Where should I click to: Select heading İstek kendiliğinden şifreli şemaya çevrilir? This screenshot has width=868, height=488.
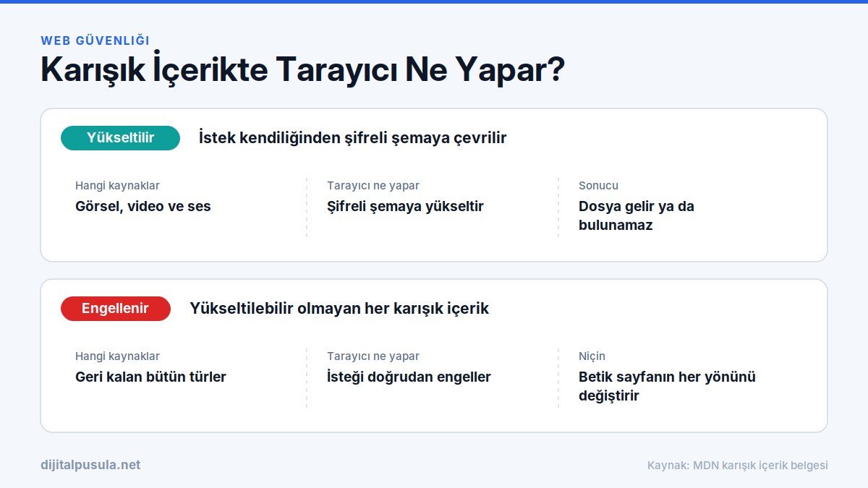coord(353,138)
